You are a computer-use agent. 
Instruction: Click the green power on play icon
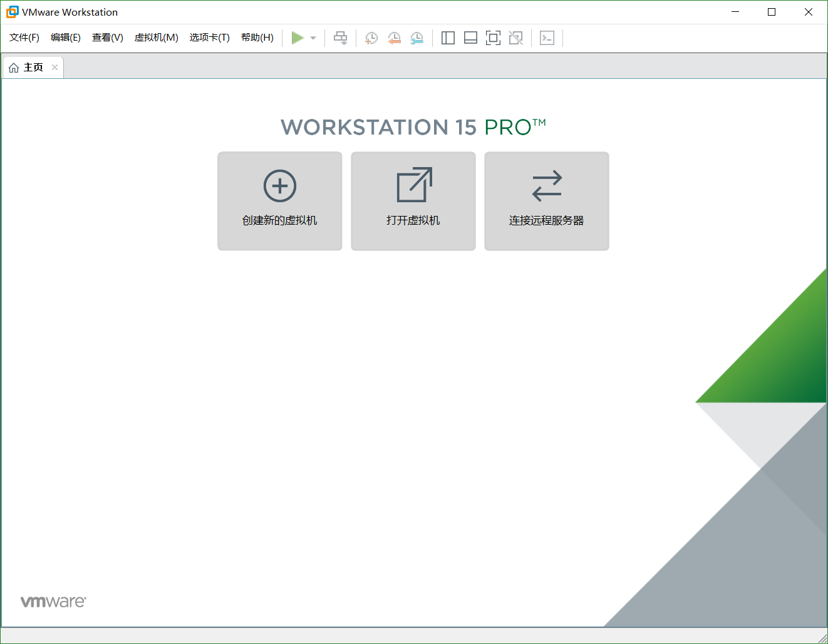click(298, 38)
